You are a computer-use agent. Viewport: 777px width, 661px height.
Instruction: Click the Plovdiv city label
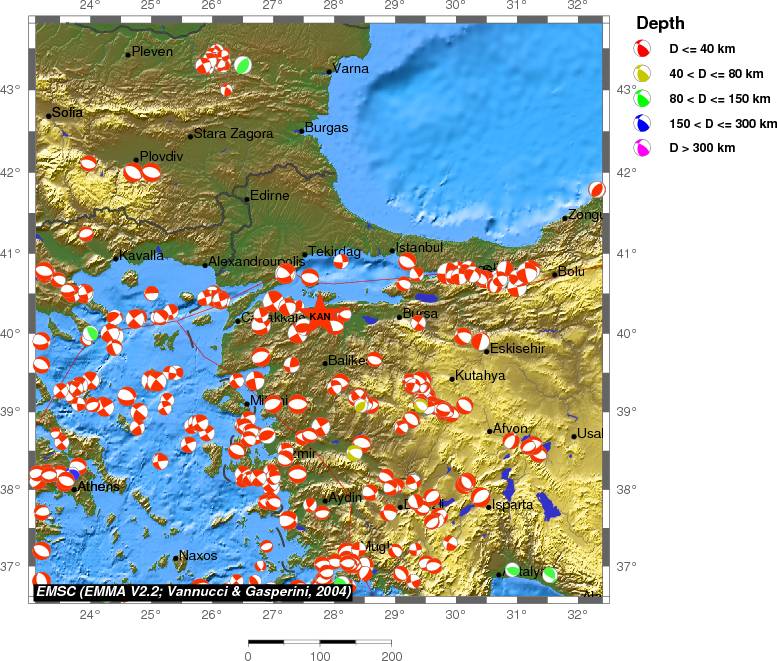click(x=162, y=157)
